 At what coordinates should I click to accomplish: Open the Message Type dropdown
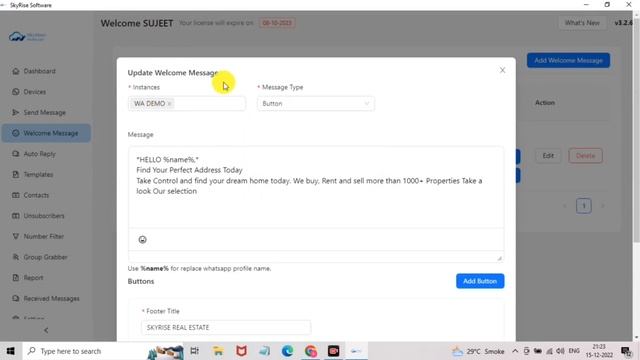[x=316, y=104]
